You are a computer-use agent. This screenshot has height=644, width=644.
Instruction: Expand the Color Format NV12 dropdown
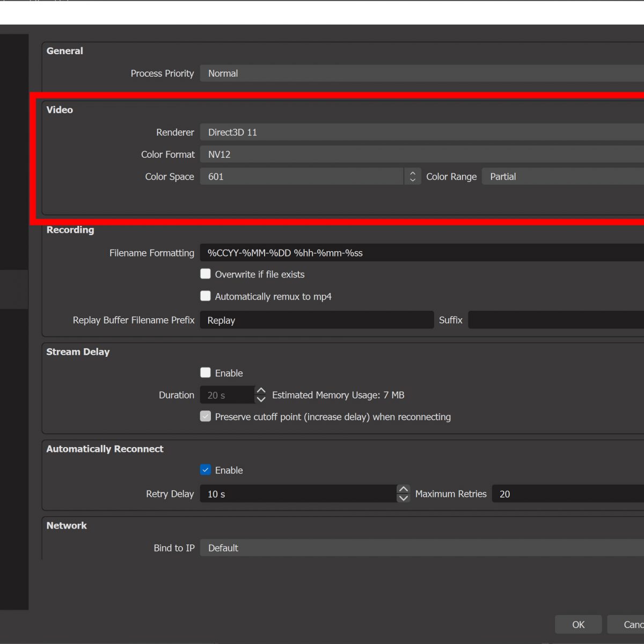pos(421,155)
